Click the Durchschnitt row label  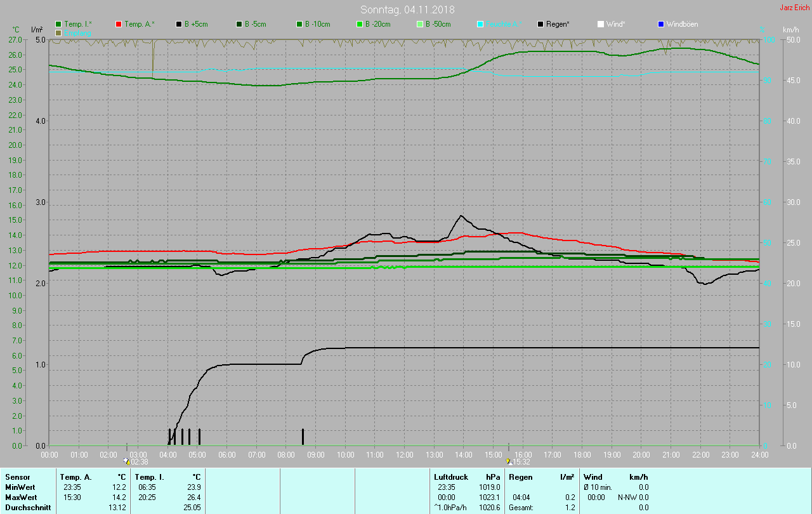(27, 508)
